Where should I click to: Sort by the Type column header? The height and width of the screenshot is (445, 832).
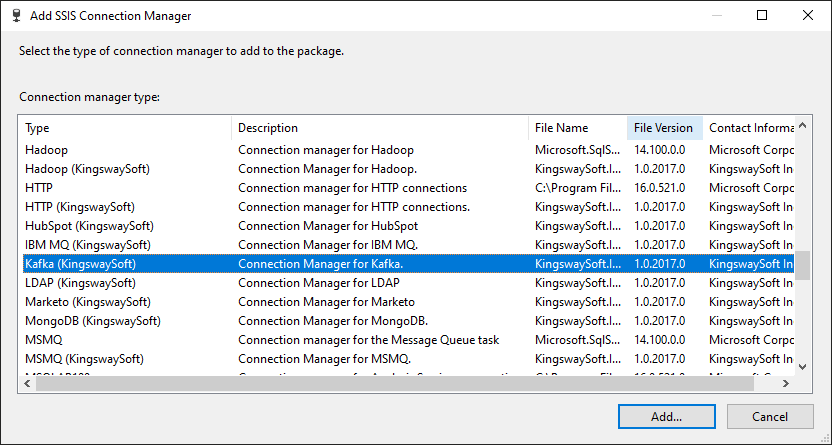[127, 128]
